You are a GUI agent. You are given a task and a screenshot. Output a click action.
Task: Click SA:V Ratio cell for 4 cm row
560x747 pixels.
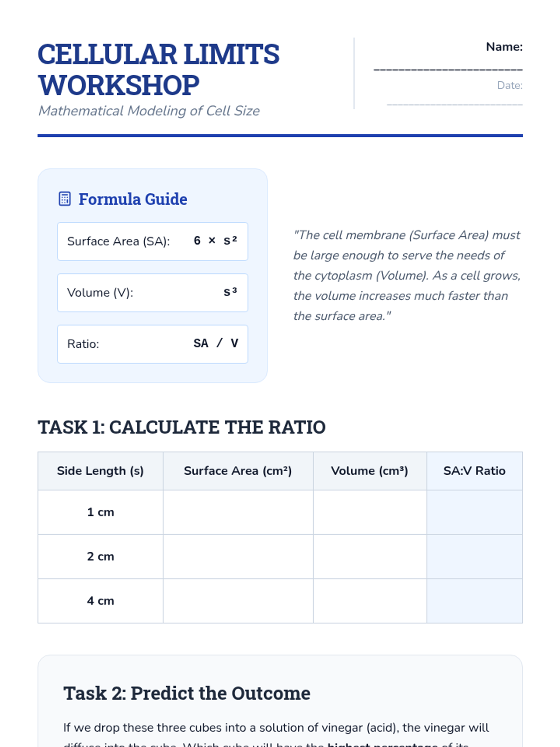tap(474, 601)
